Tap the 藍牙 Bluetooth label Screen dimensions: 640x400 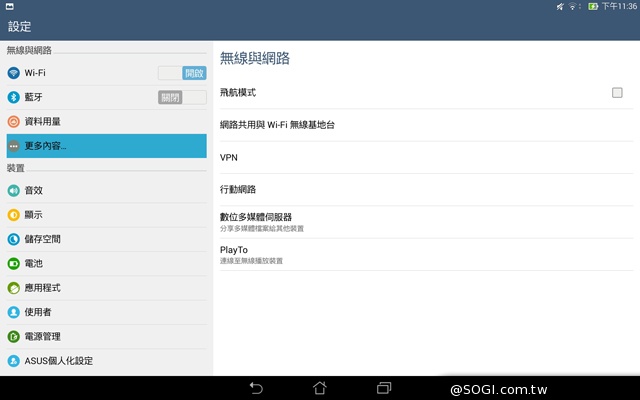33,97
